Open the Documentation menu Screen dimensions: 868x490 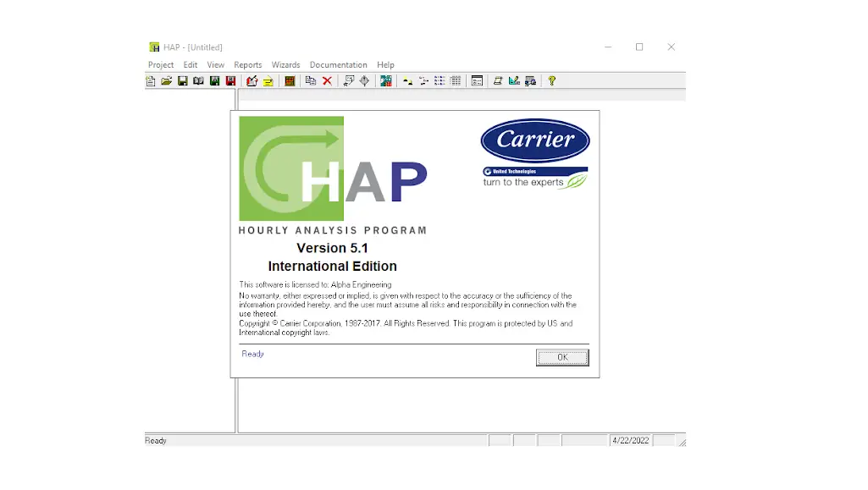338,64
